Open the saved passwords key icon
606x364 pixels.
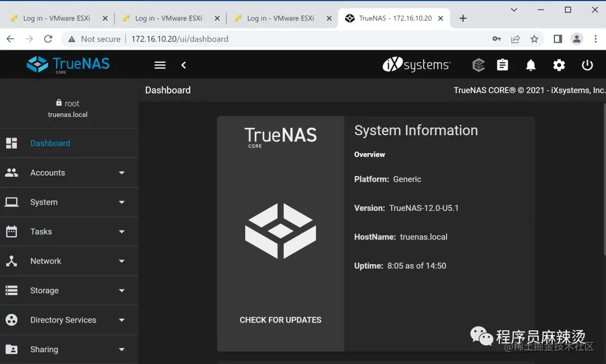[497, 39]
